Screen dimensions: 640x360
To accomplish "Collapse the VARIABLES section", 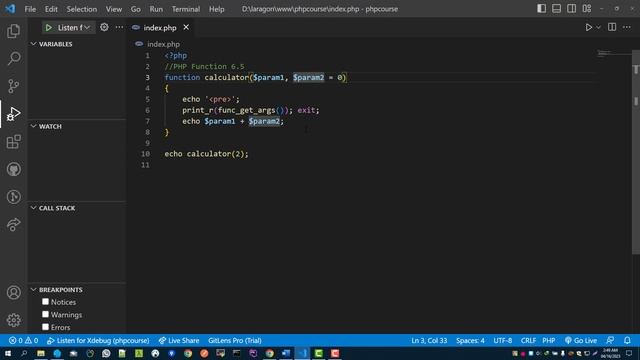I will [x=33, y=44].
